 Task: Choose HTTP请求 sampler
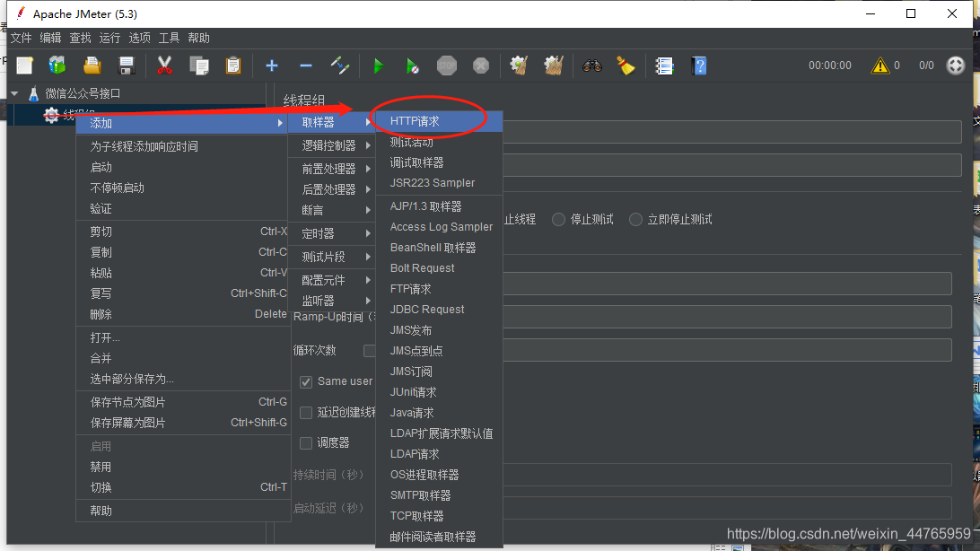439,121
